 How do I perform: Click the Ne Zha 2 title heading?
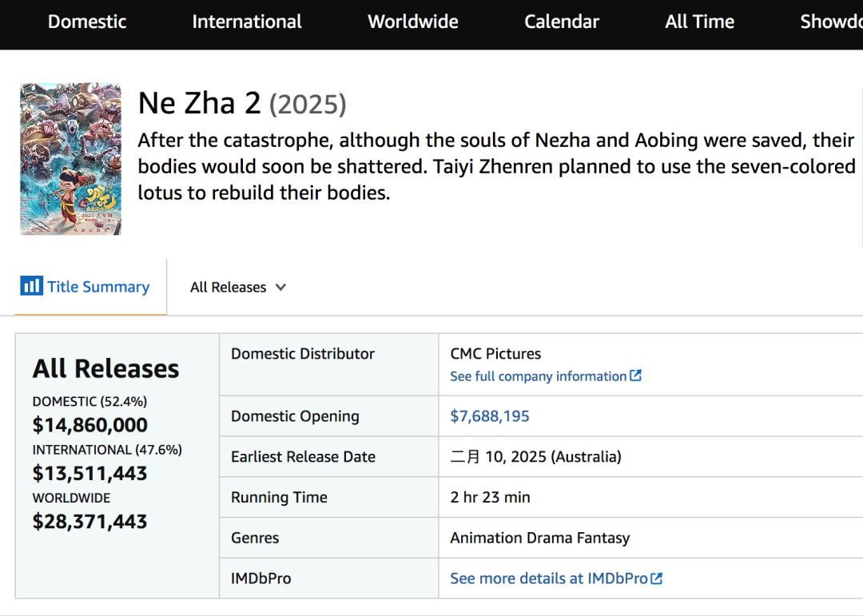point(199,103)
